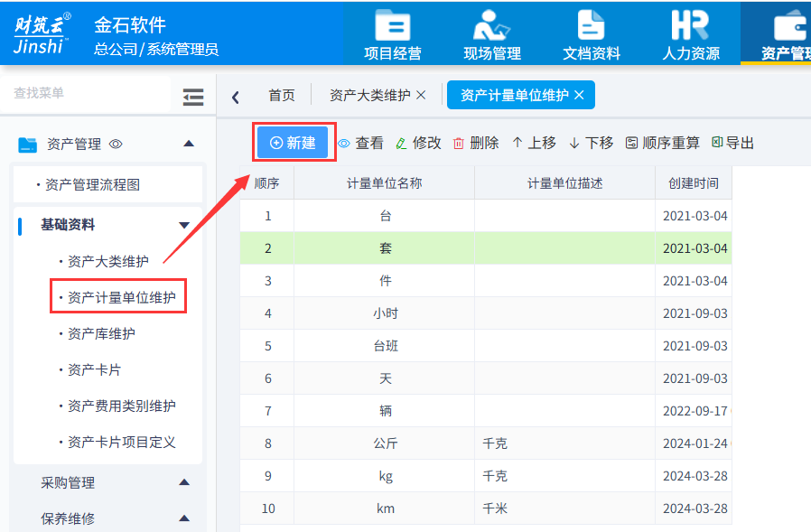Click 查看 in the toolbar
The image size is (811, 532).
click(x=361, y=143)
